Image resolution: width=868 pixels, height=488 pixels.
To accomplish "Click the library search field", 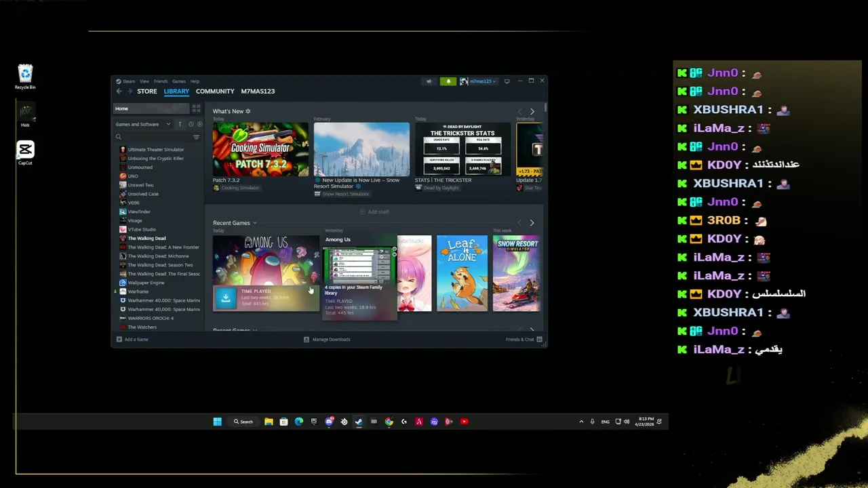I will (x=151, y=137).
